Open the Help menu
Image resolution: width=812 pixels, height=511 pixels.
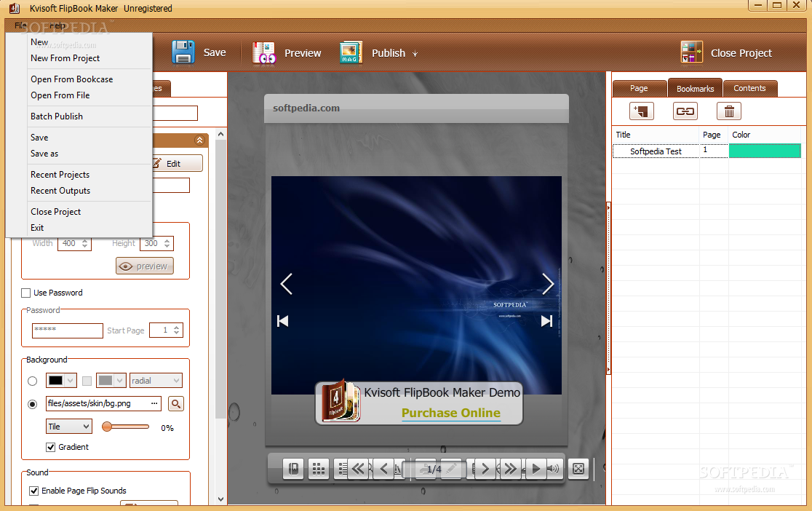tap(57, 25)
